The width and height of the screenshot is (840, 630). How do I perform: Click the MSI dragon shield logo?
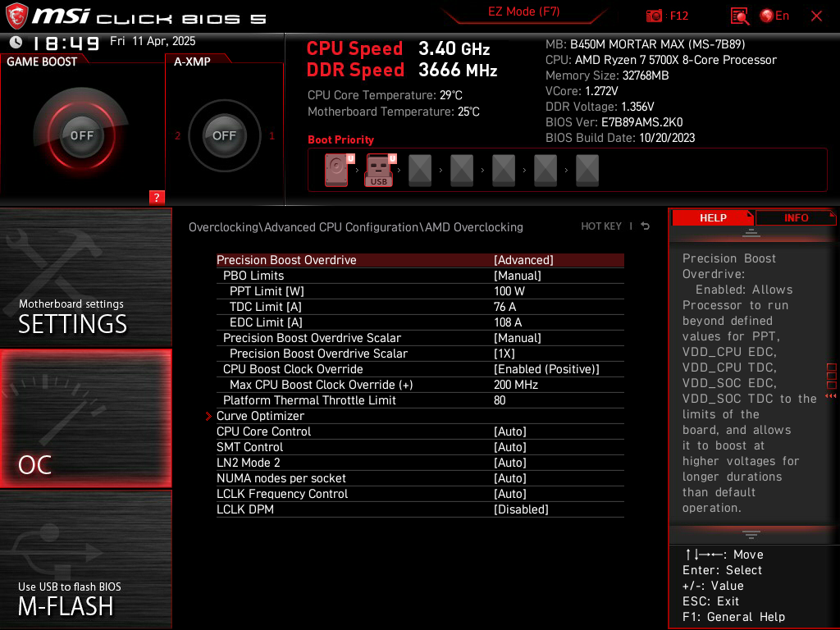pyautogui.click(x=16, y=16)
